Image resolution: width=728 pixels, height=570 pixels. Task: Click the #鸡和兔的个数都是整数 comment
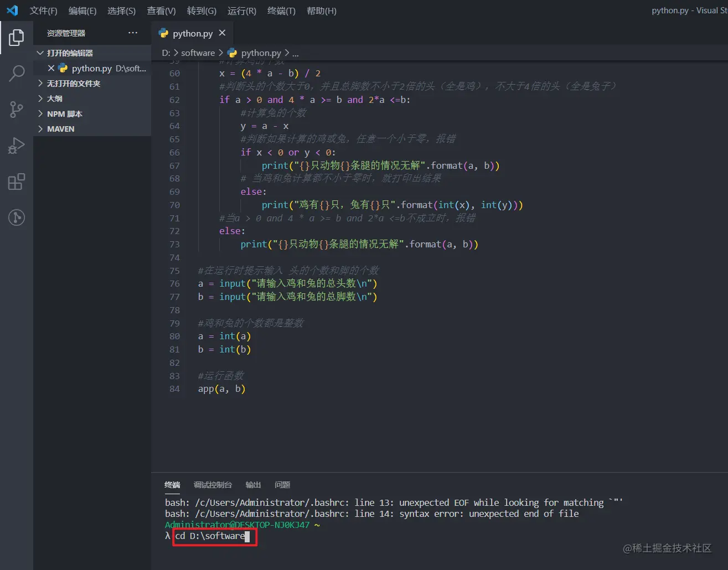[250, 323]
